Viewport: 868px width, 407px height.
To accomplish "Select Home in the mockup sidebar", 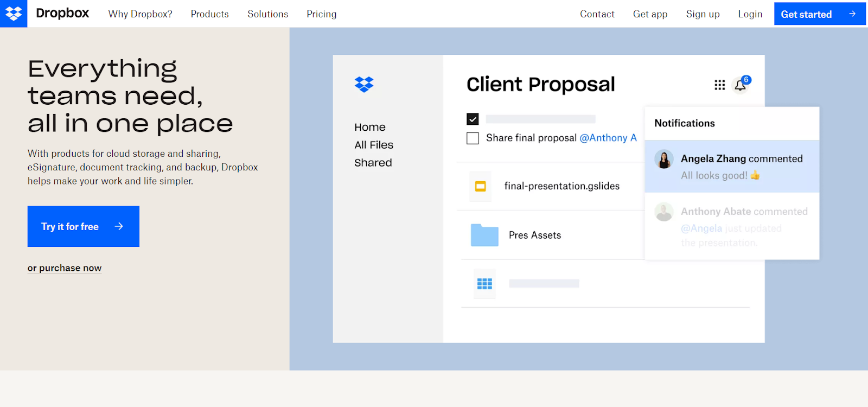I will click(x=370, y=127).
